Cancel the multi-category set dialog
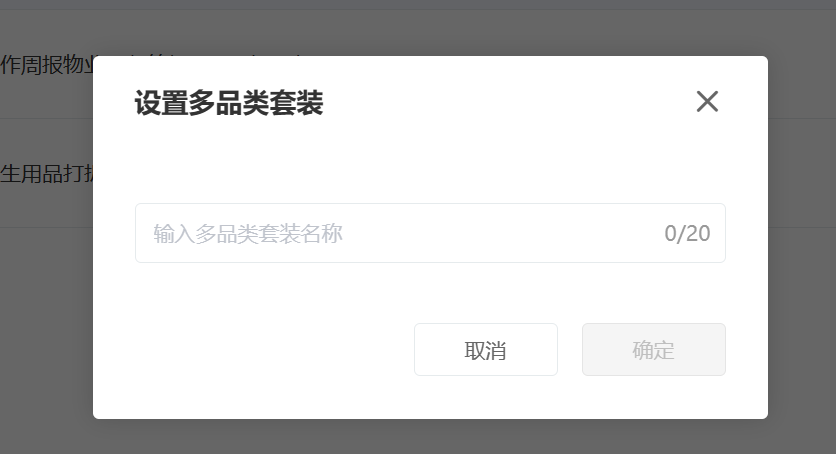 [x=486, y=350]
